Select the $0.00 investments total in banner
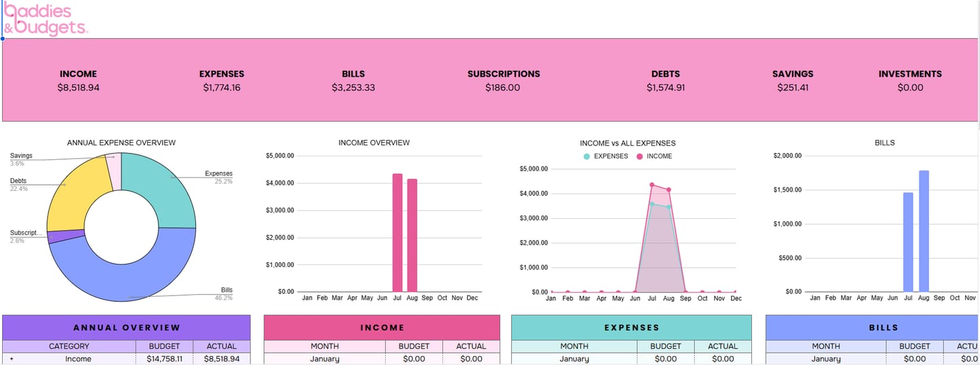This screenshot has height=365, width=980. pos(910,88)
